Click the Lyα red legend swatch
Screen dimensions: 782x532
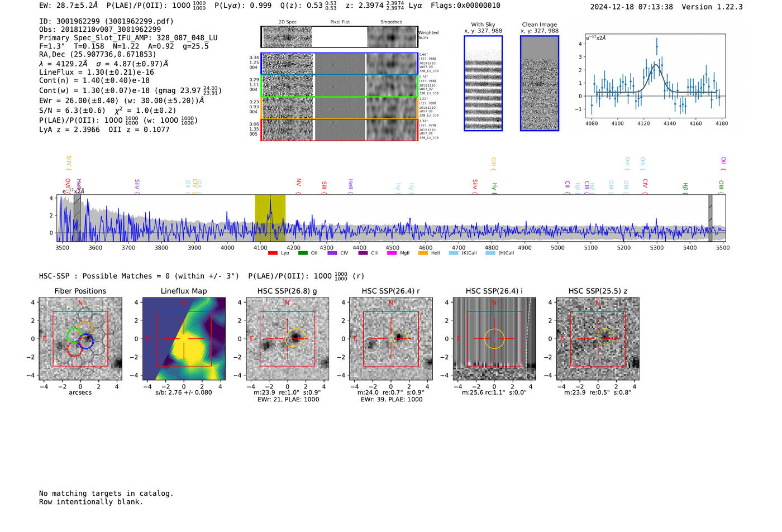pyautogui.click(x=273, y=253)
